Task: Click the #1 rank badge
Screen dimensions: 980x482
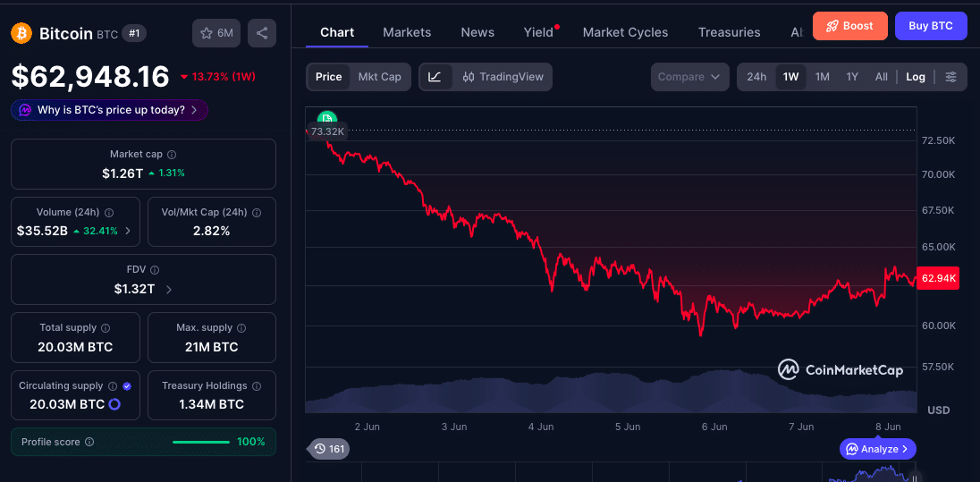Action: (134, 33)
